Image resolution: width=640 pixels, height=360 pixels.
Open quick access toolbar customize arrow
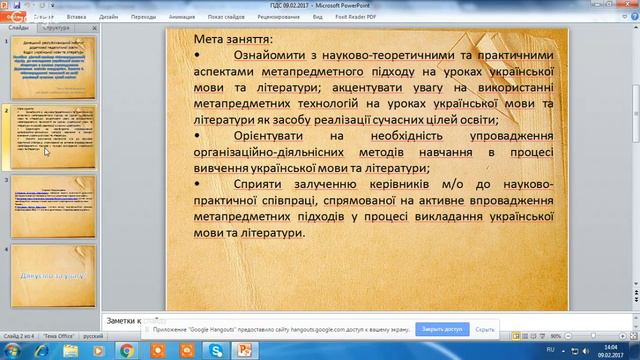point(53,6)
